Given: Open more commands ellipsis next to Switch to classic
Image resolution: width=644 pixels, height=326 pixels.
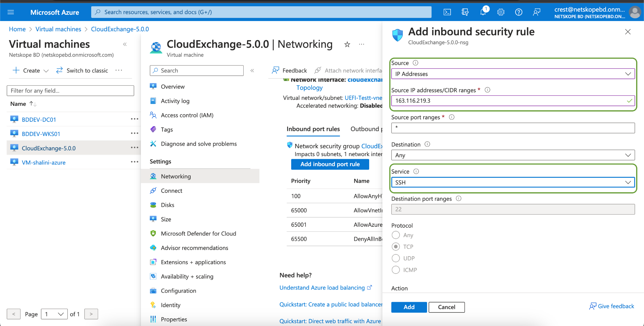Looking at the screenshot, I should 119,70.
